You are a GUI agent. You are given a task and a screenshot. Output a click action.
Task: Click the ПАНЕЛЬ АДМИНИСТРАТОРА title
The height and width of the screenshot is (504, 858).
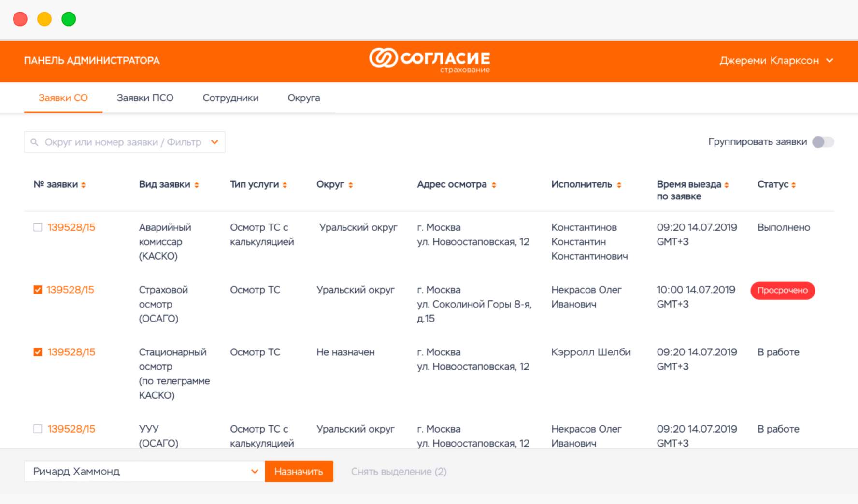click(x=92, y=61)
